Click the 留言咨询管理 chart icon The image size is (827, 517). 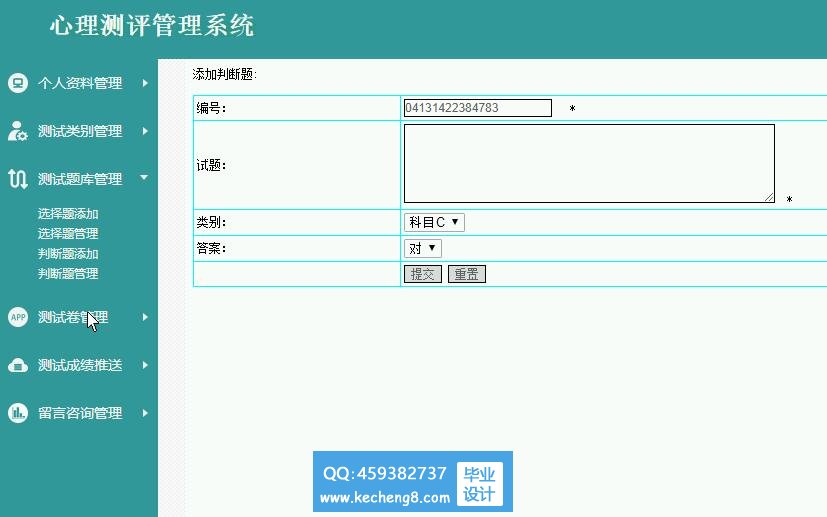click(17, 413)
